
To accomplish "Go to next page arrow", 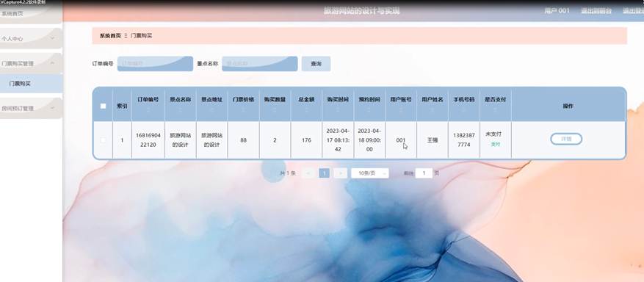I will [340, 173].
